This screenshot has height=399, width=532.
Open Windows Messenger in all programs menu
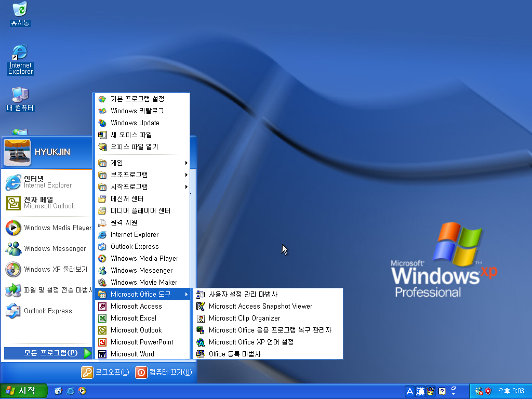[x=142, y=270]
